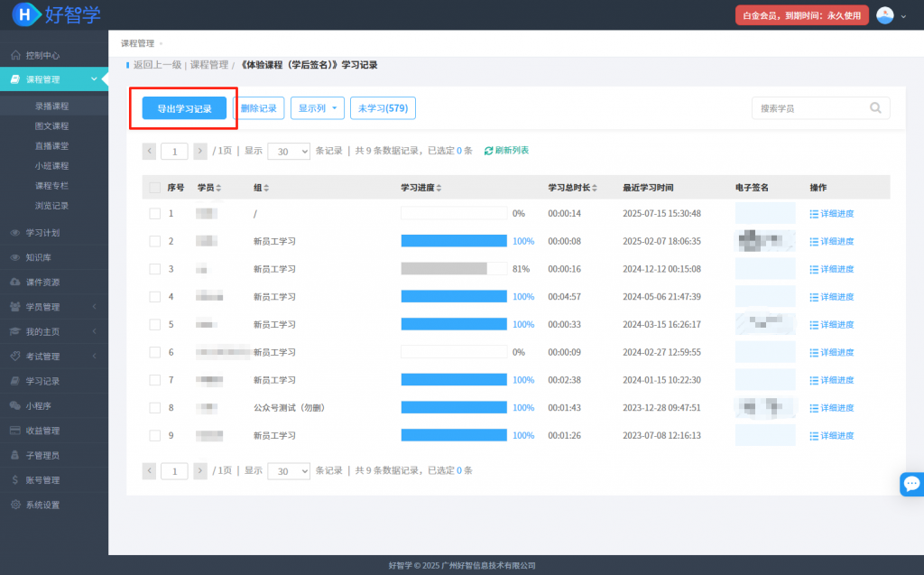The width and height of the screenshot is (924, 575).
Task: Click the 学员管理 people icon
Action: 15,307
